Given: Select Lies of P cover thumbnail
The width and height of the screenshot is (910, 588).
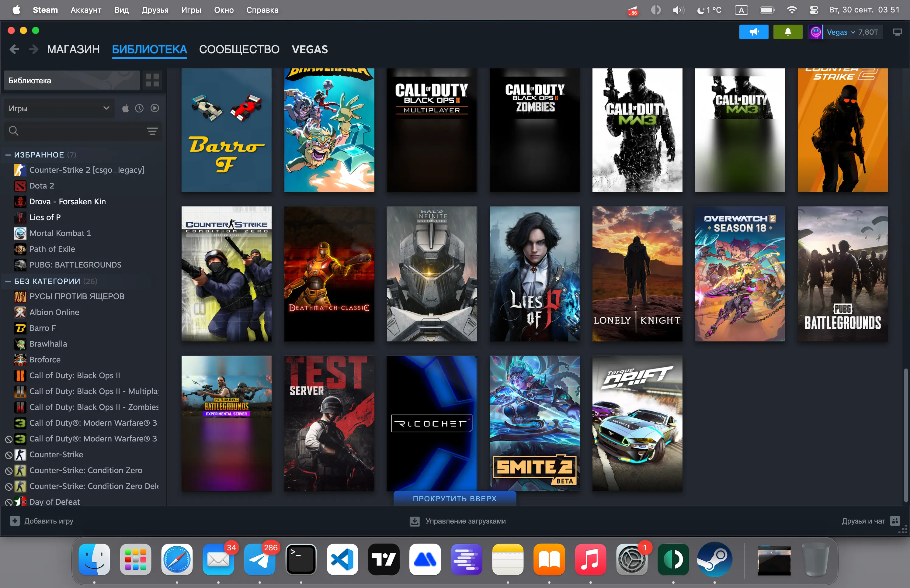Looking at the screenshot, I should (x=534, y=274).
